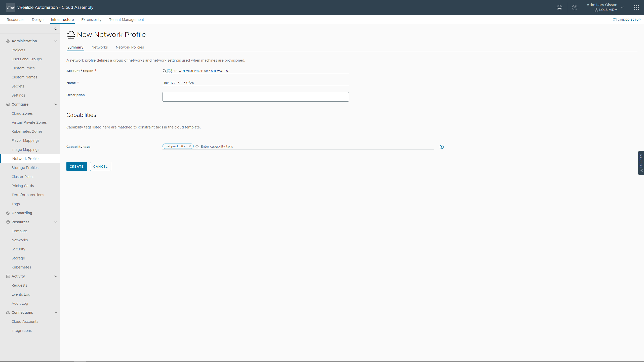Open Storage Profiles page
This screenshot has width=644, height=362.
(x=25, y=168)
